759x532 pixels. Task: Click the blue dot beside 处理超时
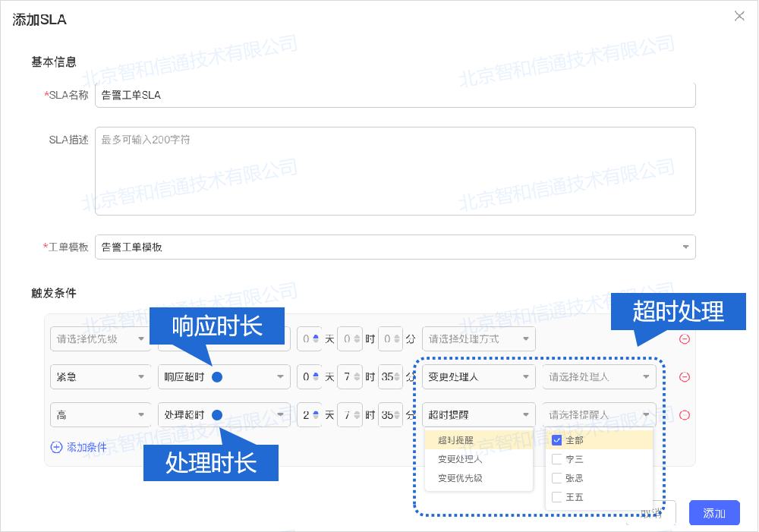[x=217, y=414]
